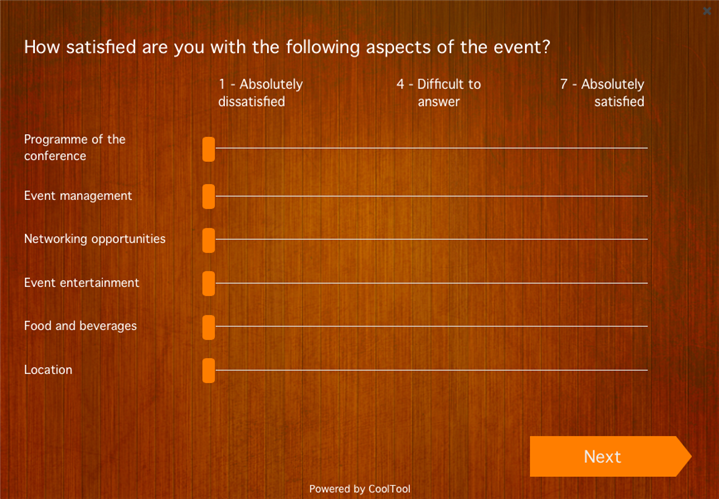This screenshot has height=499, width=719.
Task: Close the survey with the X icon
Action: click(707, 11)
